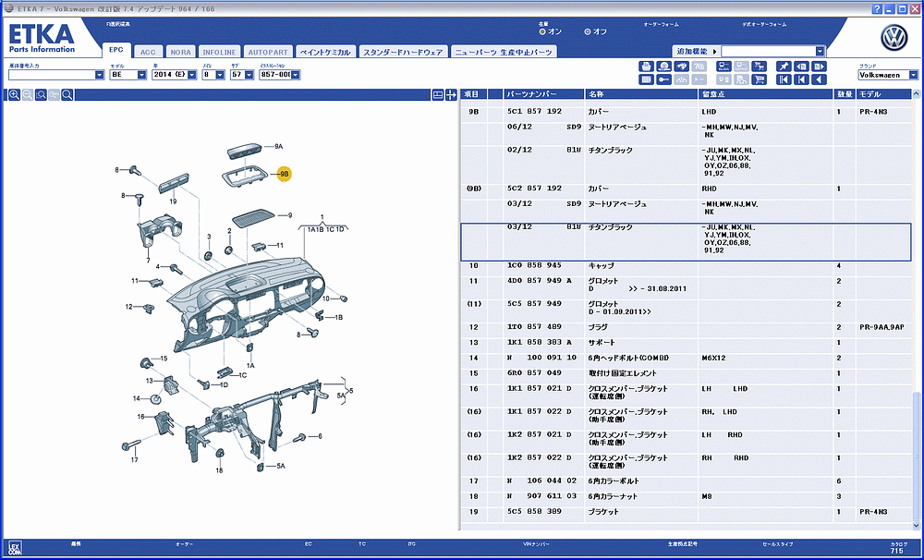Image resolution: width=924 pixels, height=560 pixels.
Task: Click the 名称 column header
Action: pyautogui.click(x=641, y=94)
